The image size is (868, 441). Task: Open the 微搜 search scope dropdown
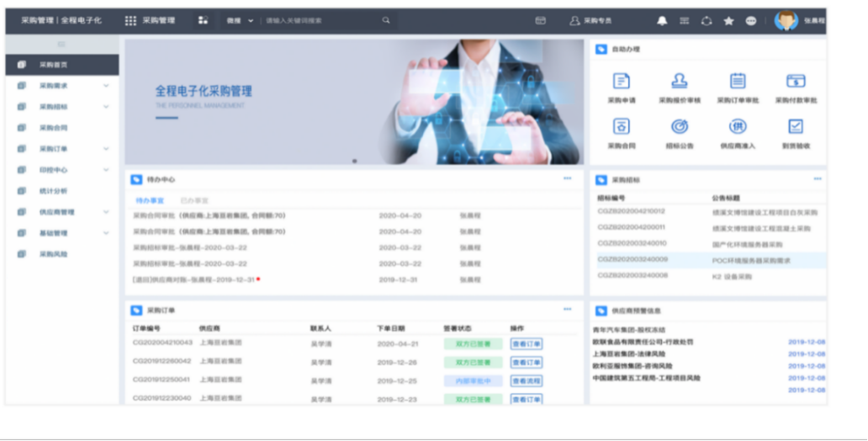coord(240,20)
